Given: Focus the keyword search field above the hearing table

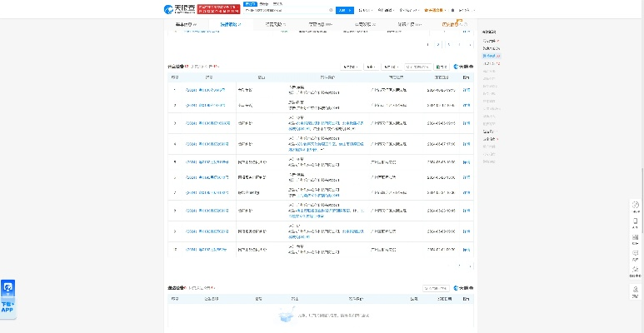Looking at the screenshot, I should (418, 67).
